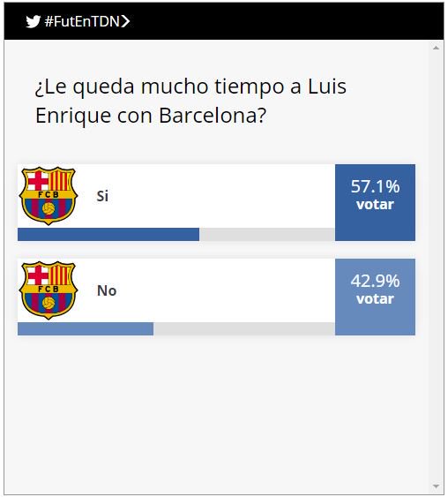Image resolution: width=448 pixels, height=497 pixels.
Task: Click the dark blue Si result bar
Action: tap(108, 235)
